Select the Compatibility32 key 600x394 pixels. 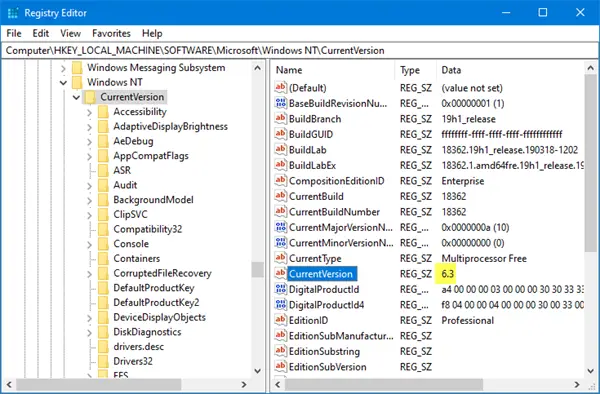[x=148, y=229]
